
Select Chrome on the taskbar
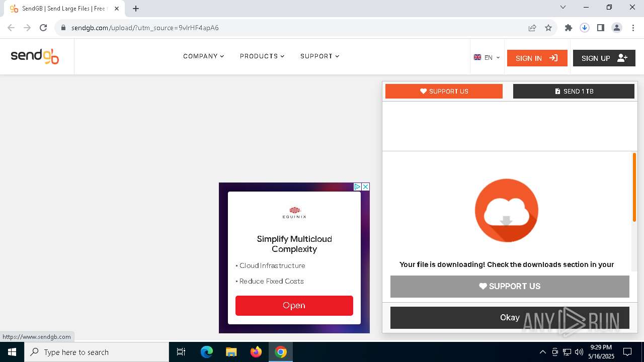tap(281, 352)
